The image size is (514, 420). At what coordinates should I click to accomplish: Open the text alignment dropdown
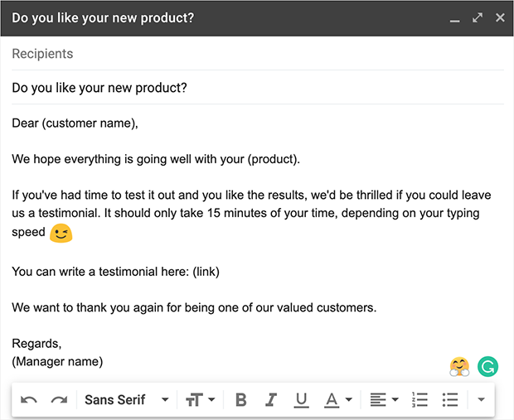pos(383,400)
